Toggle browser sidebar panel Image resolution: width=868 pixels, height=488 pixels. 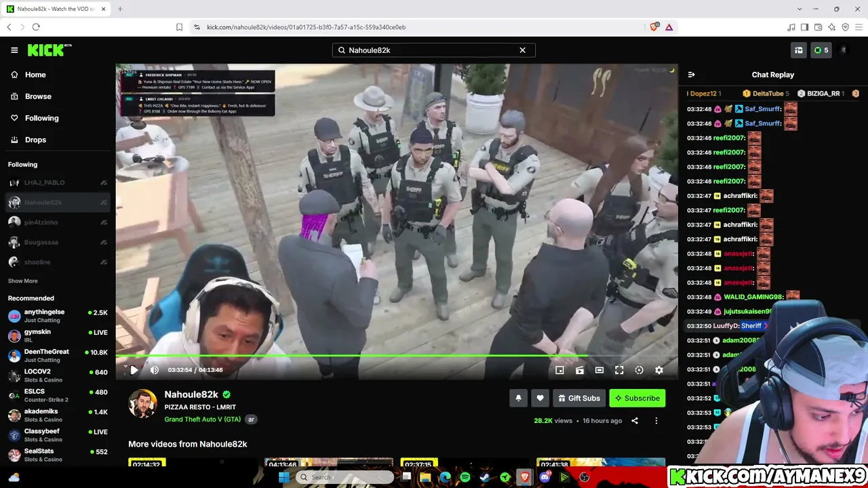804,27
